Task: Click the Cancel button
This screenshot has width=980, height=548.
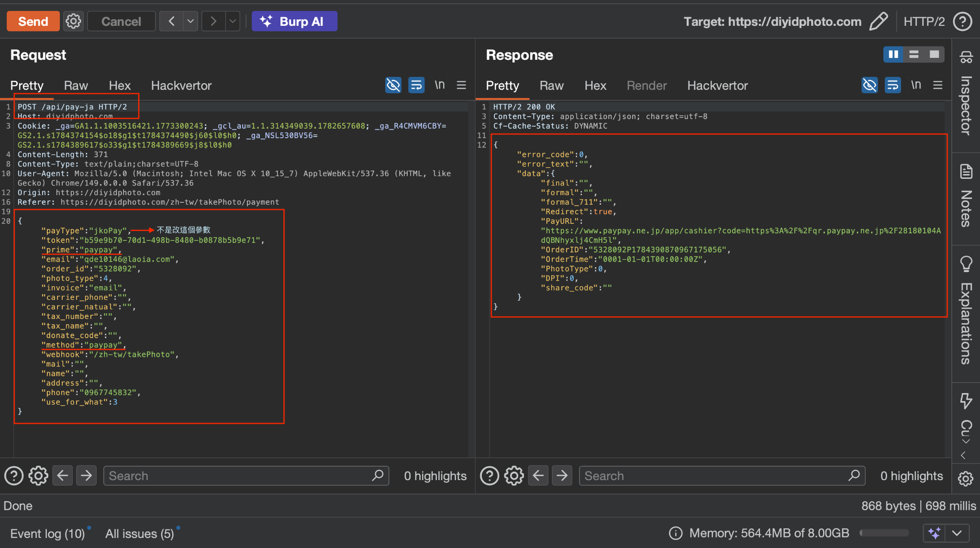Action: [x=121, y=22]
